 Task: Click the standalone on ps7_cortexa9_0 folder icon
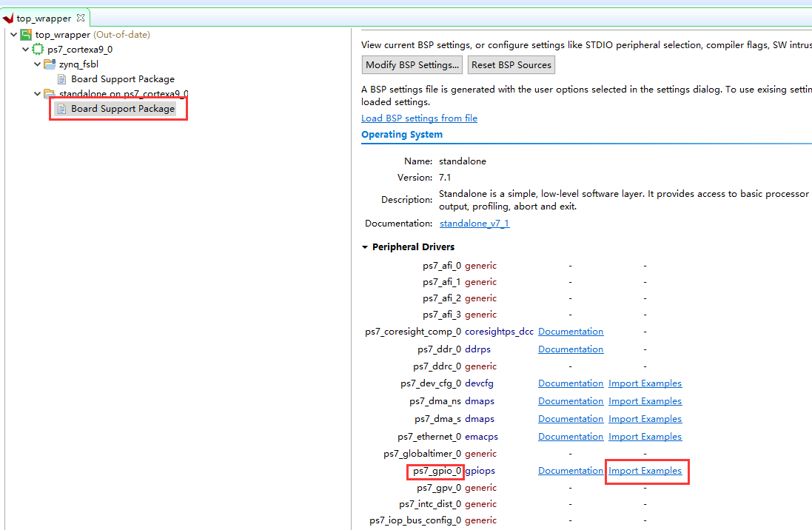pyautogui.click(x=50, y=94)
